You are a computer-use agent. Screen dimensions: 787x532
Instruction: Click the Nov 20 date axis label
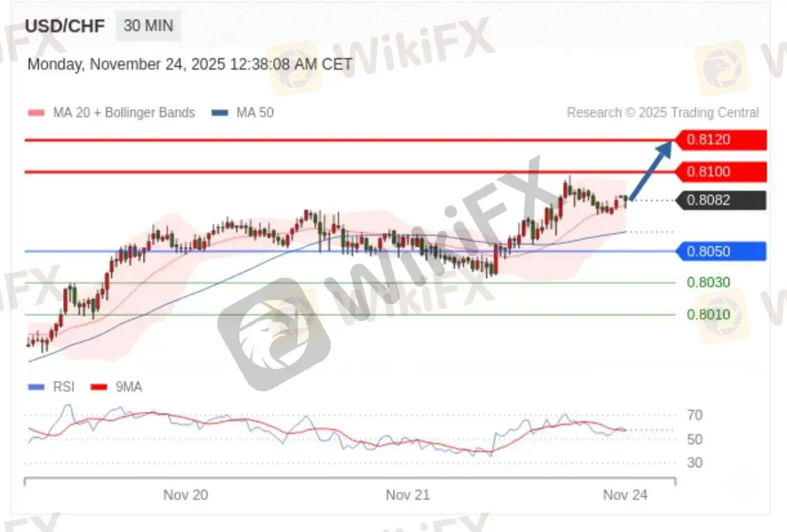point(186,495)
